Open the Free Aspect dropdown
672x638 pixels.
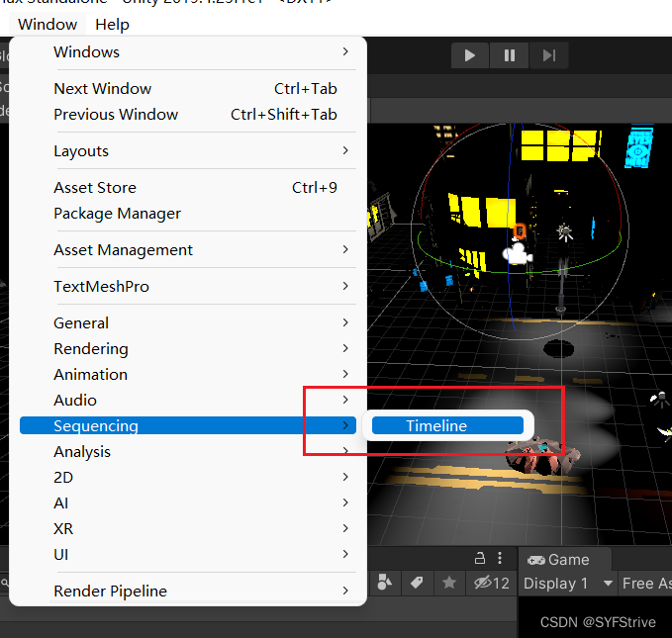tap(645, 584)
